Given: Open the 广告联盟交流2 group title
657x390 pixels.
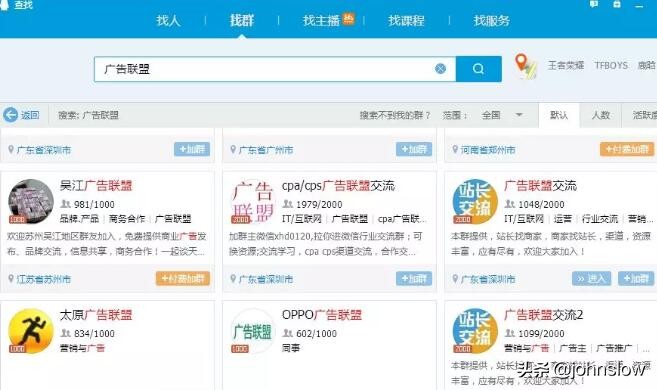Looking at the screenshot, I should tap(543, 315).
